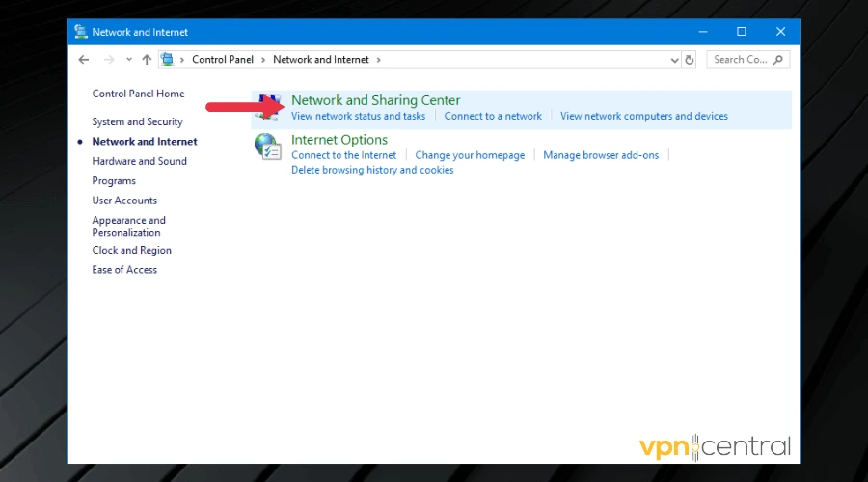Click the Internet Options globe icon
This screenshot has height=482, width=868.
tap(268, 146)
